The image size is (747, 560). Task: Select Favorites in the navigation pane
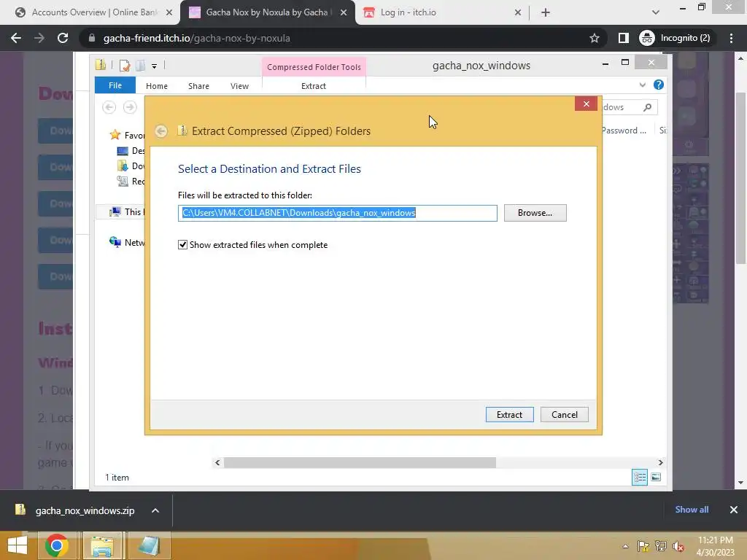127,135
